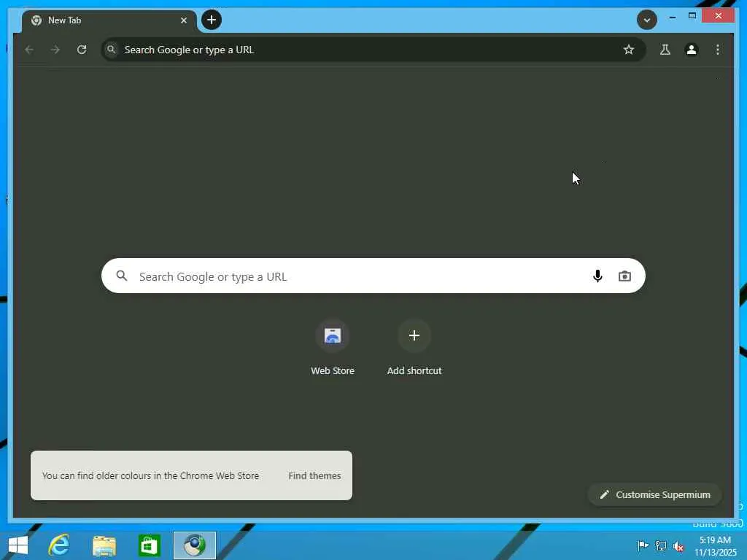
Task: Open the Chrome Labs flask icon
Action: (665, 50)
